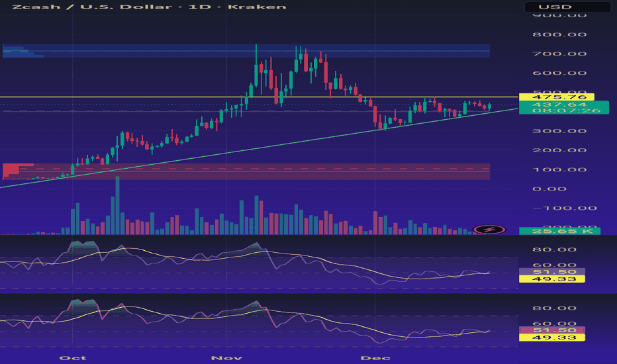This screenshot has height=364, width=617.
Task: Click the 700.00 price axis label
Action: (x=556, y=54)
